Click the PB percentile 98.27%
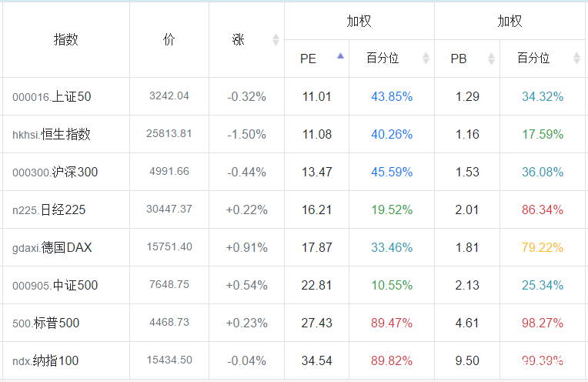 543,323
